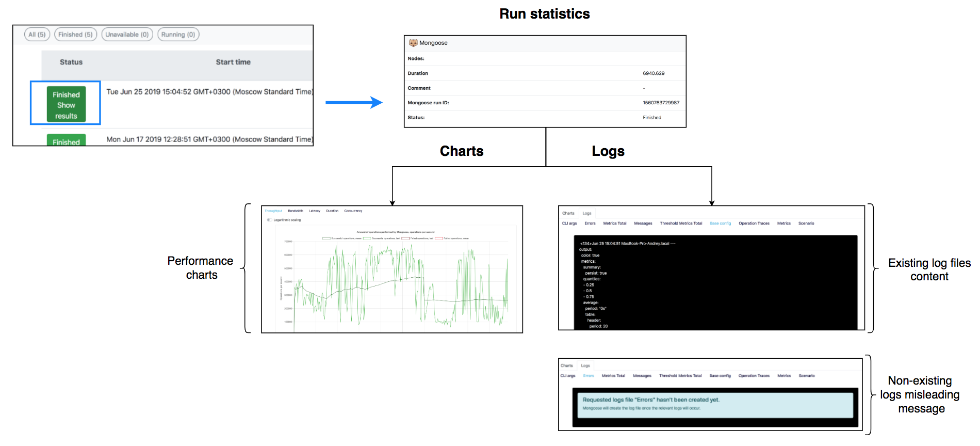Click start time 'Tue Jun 25 2019 15:04:52'
Viewport: 980px width, 446px height.
pos(209,92)
